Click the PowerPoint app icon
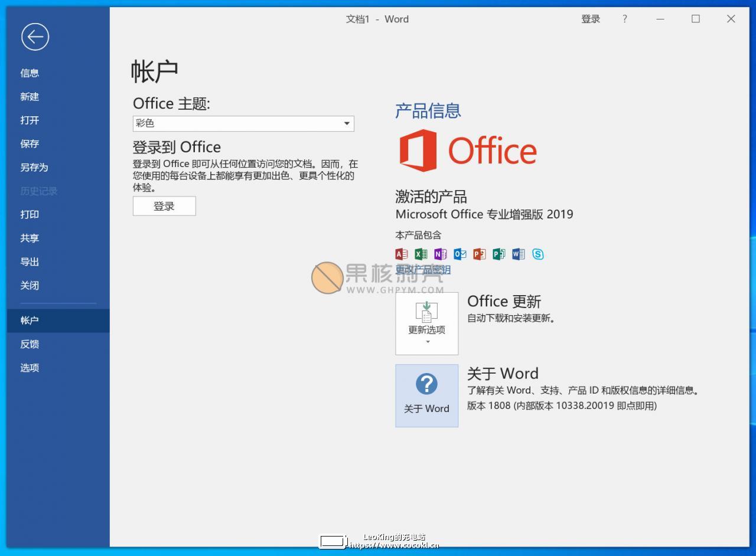The height and width of the screenshot is (556, 756). [480, 254]
